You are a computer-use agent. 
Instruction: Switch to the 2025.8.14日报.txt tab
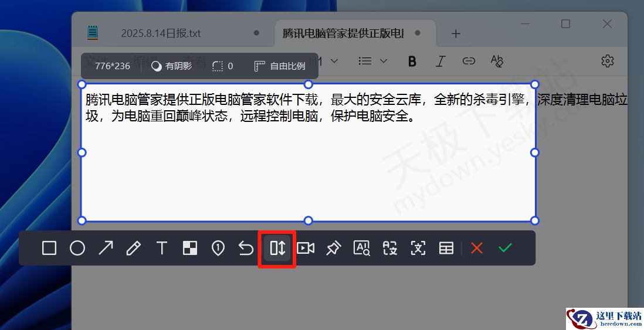[161, 33]
